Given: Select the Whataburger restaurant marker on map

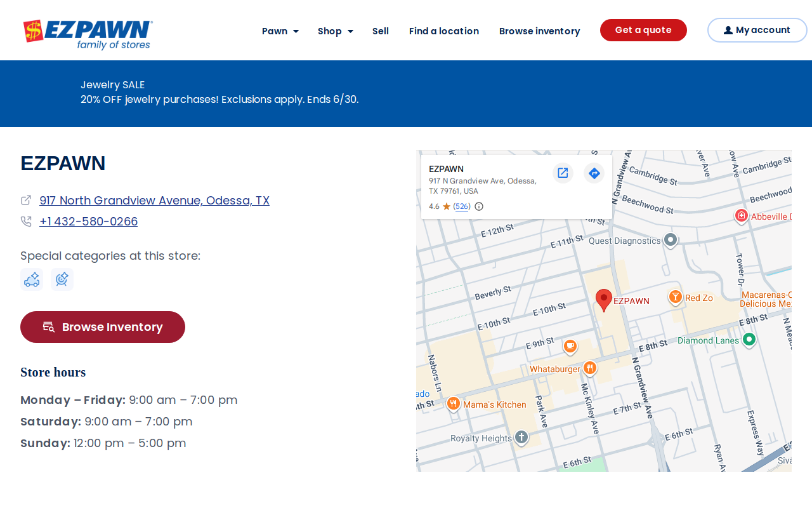Looking at the screenshot, I should coord(590,368).
